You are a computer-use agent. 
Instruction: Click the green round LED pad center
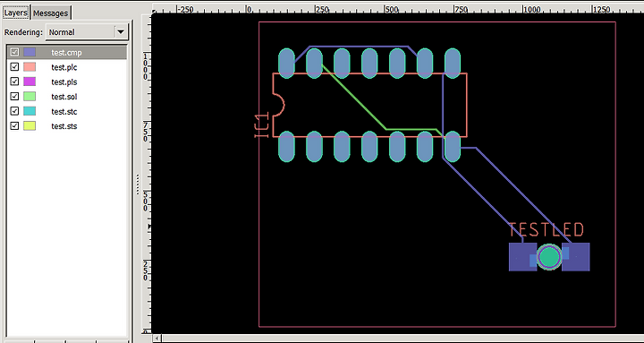pos(549,257)
